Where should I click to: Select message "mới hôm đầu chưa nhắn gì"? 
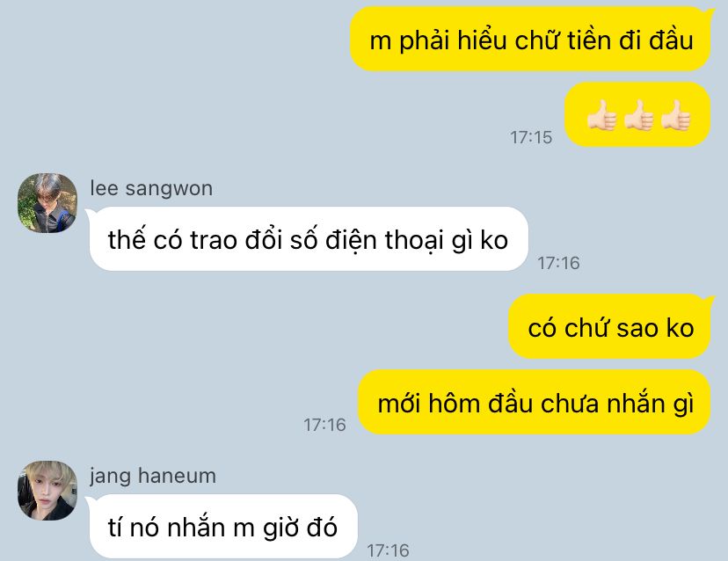pyautogui.click(x=535, y=402)
